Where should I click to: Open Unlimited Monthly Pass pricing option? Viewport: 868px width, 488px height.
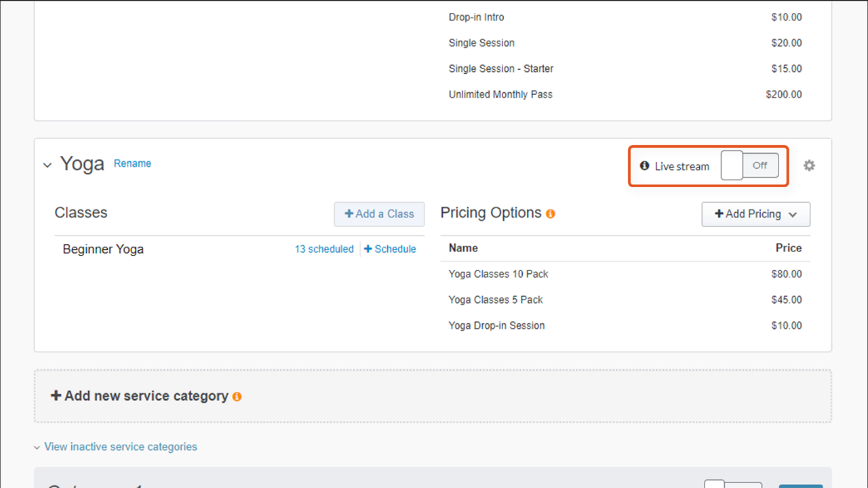[500, 94]
